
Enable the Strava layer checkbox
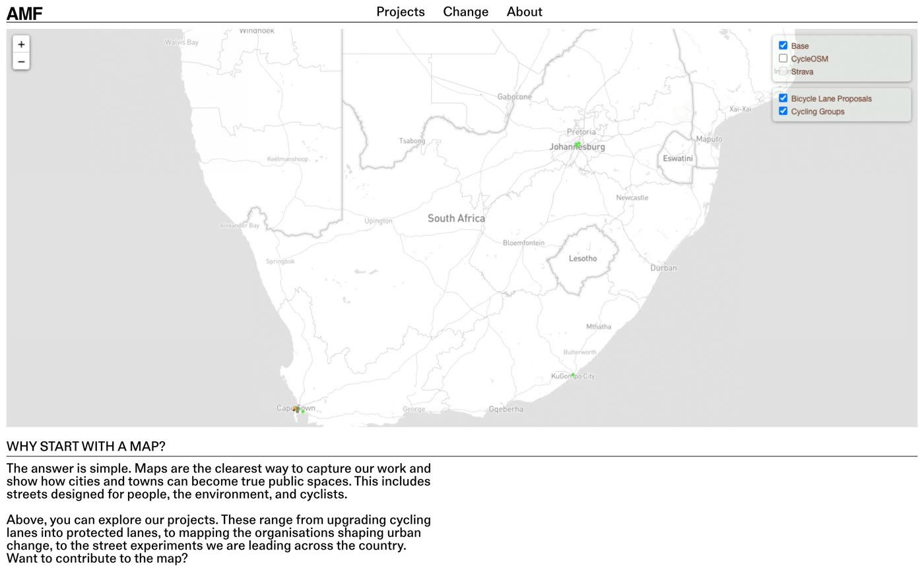pyautogui.click(x=783, y=71)
